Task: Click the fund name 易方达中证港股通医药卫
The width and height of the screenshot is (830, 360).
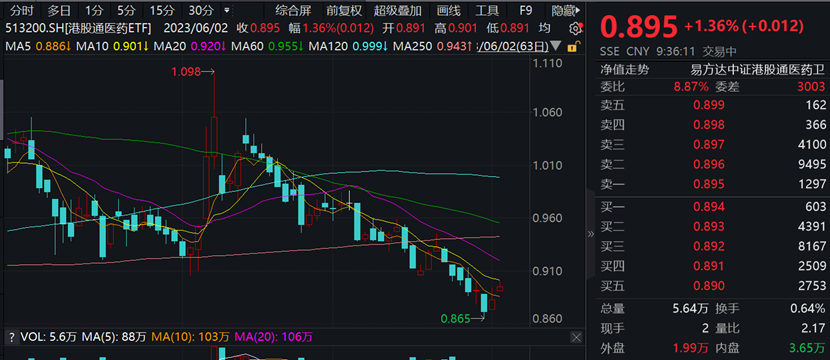Action: (x=758, y=69)
